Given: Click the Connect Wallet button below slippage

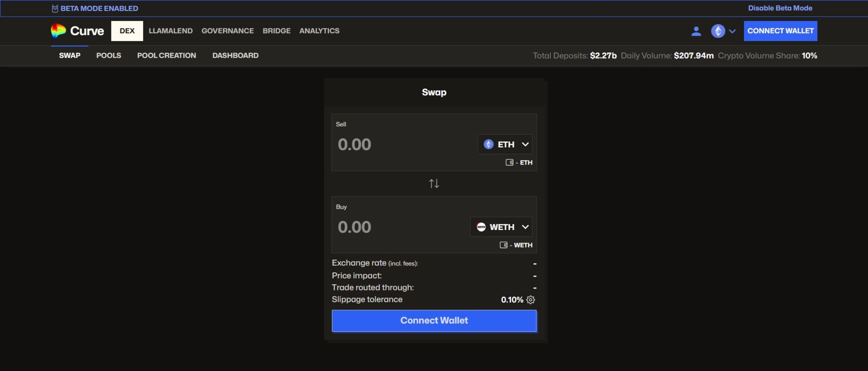Looking at the screenshot, I should 434,320.
